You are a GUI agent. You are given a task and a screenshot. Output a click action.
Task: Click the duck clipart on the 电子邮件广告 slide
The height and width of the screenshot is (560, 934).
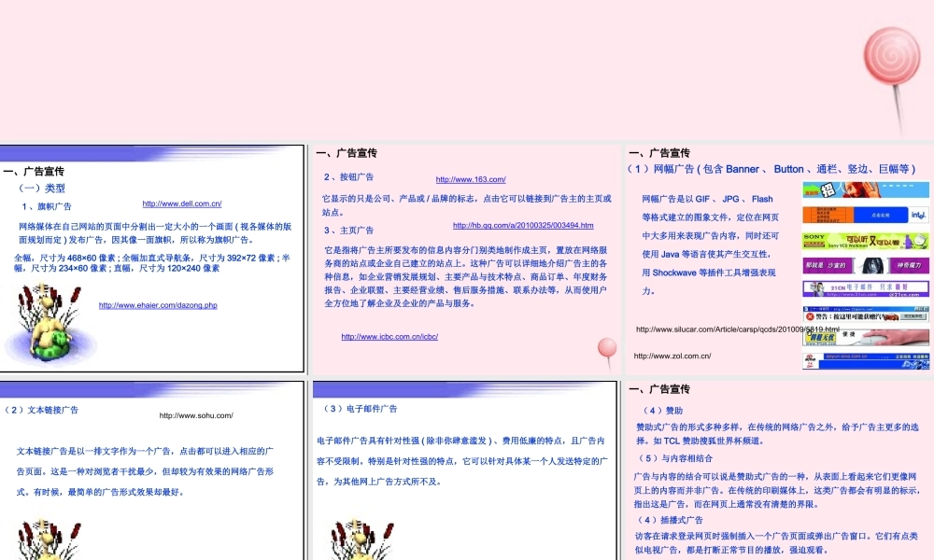tap(361, 539)
